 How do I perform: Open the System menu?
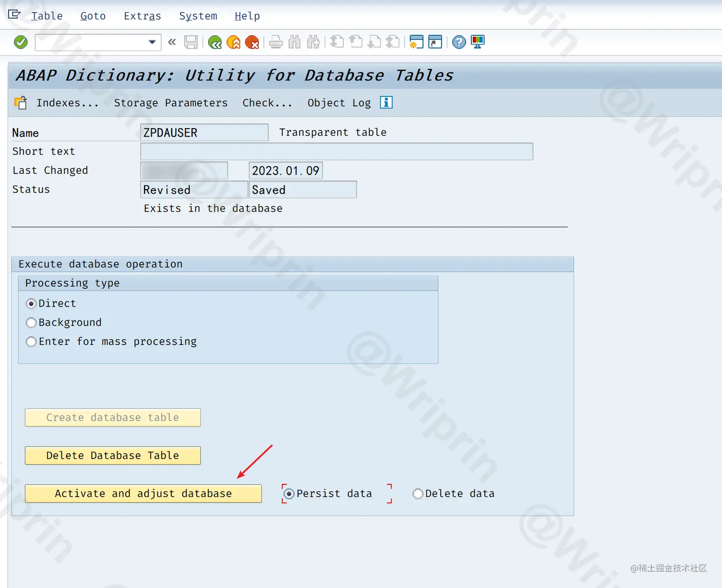198,16
